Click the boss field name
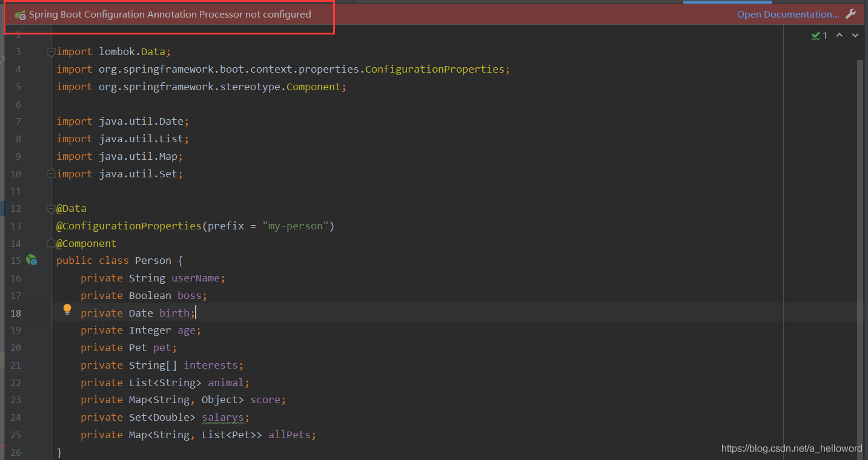 [x=189, y=295]
